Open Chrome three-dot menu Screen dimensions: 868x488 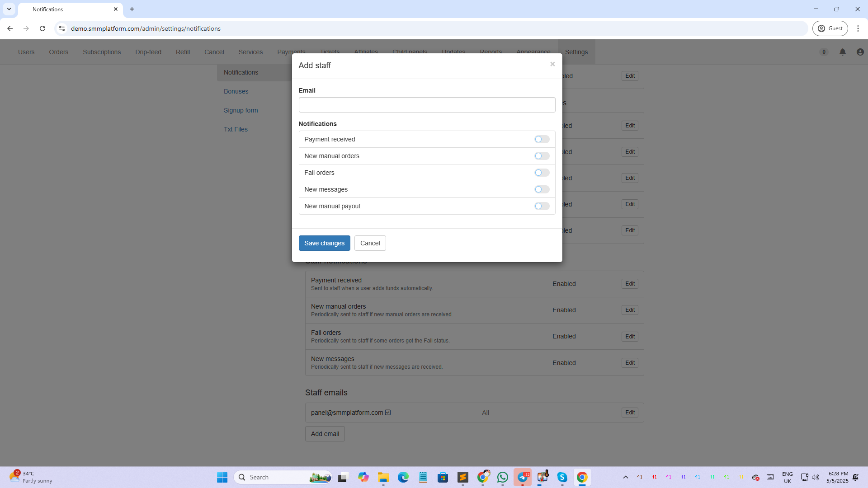pyautogui.click(x=858, y=28)
